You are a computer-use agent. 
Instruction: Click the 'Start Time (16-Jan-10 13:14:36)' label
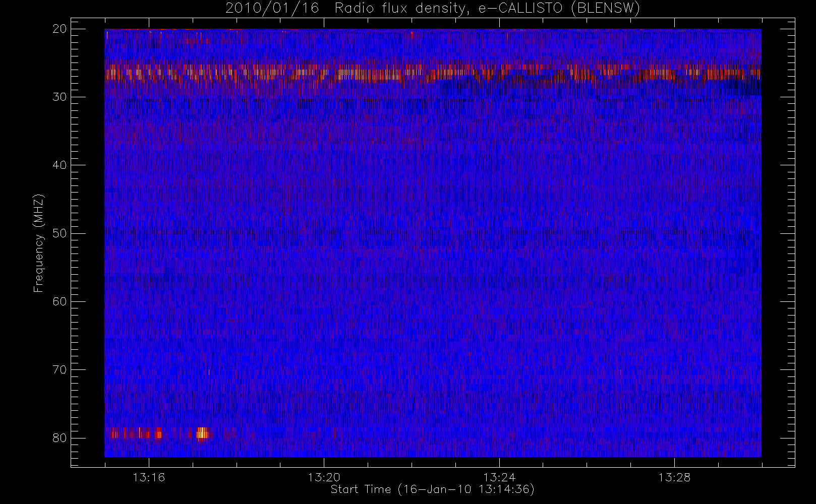click(x=432, y=489)
